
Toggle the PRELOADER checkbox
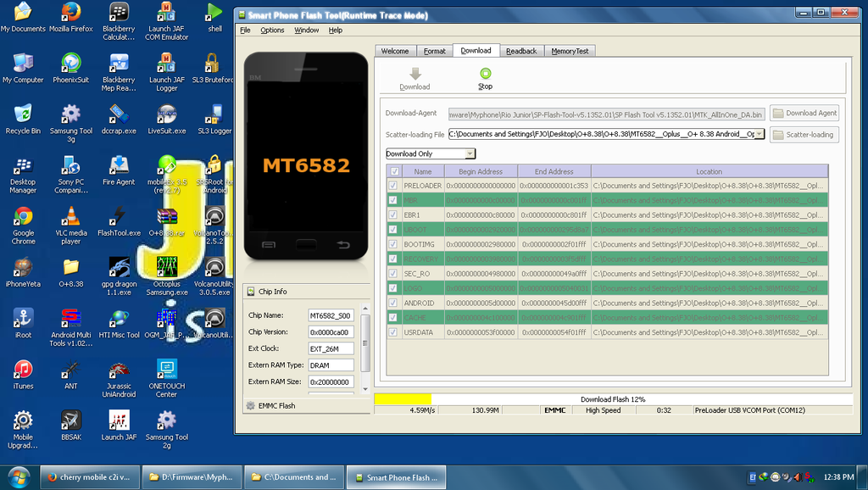point(393,186)
